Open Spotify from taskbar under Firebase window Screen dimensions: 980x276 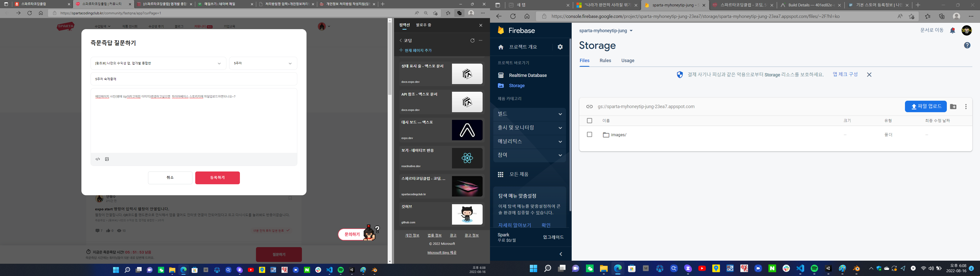pos(814,268)
